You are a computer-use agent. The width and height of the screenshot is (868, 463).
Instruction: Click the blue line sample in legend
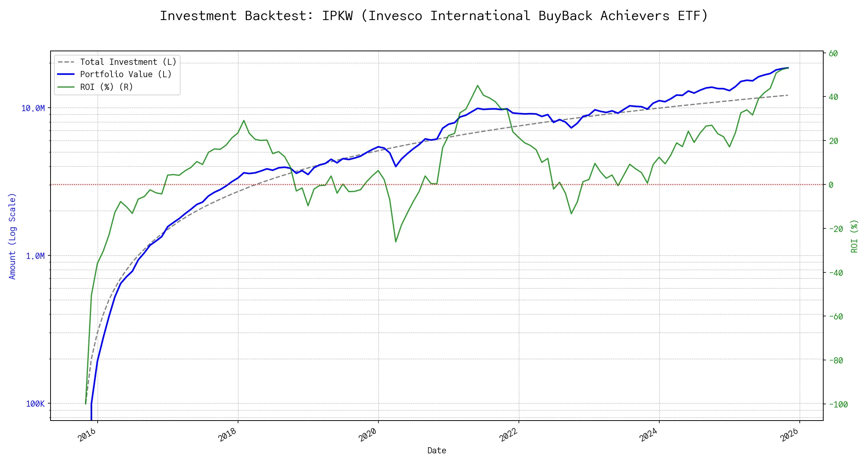pyautogui.click(x=66, y=74)
